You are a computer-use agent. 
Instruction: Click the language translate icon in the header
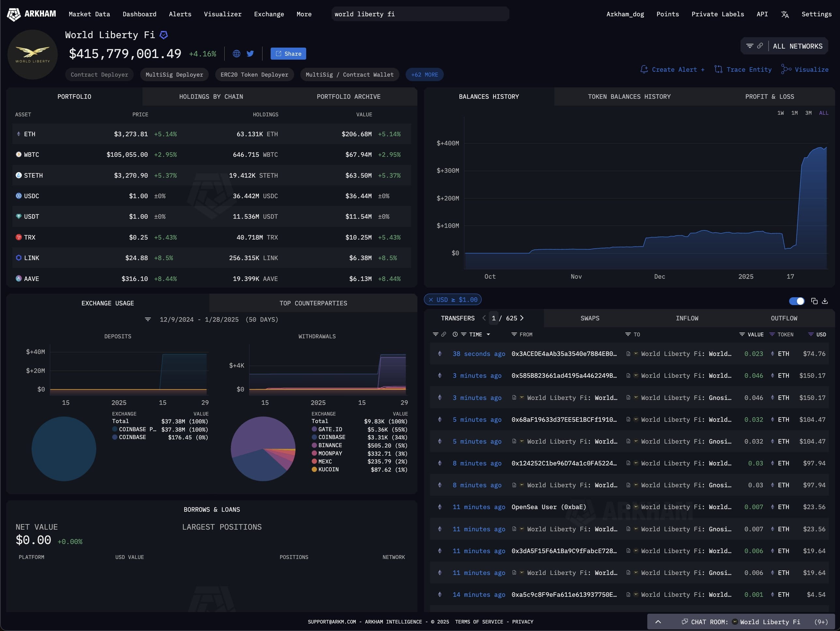[x=785, y=14]
